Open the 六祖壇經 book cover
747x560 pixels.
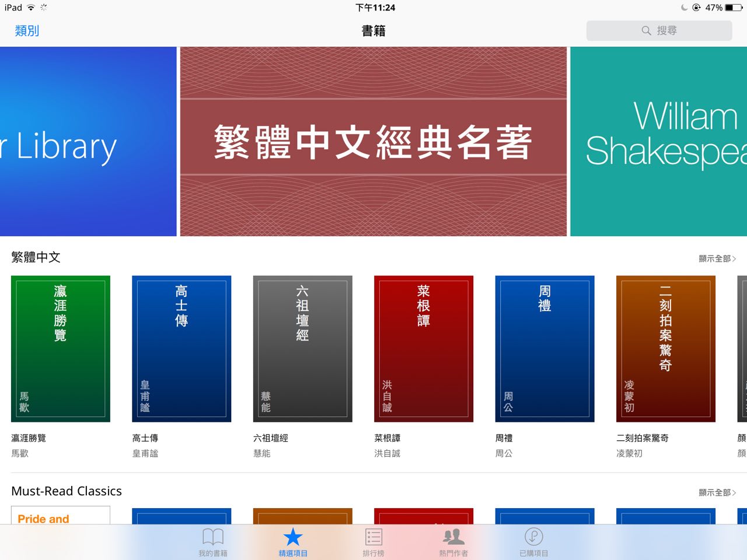point(303,349)
